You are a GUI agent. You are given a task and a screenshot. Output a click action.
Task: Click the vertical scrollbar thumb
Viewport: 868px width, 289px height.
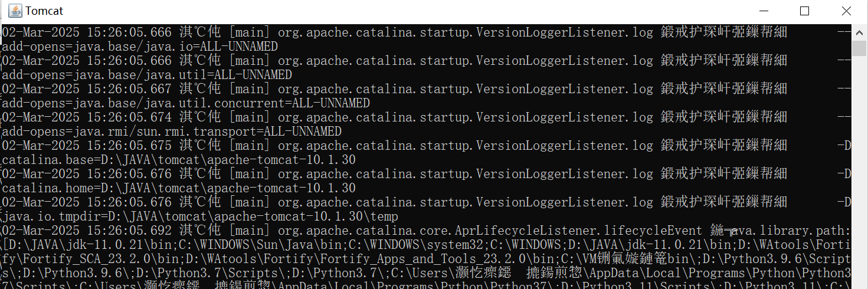point(860,47)
